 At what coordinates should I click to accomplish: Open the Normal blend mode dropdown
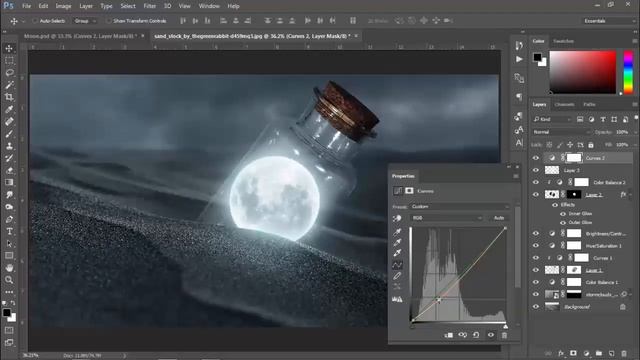click(561, 132)
